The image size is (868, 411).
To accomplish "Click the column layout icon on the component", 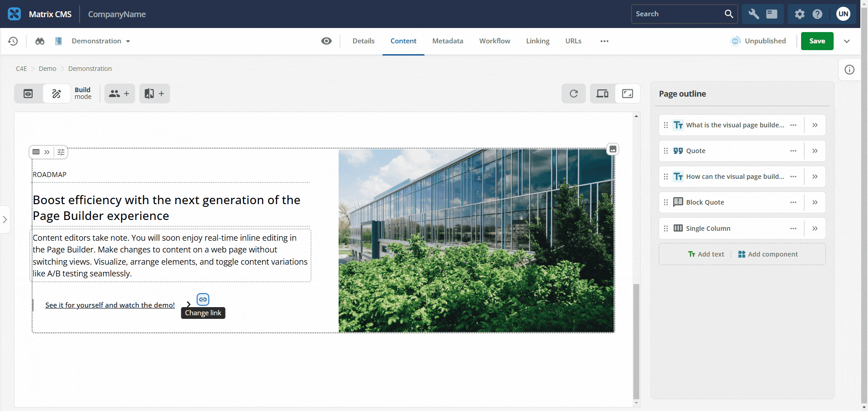I will tap(36, 152).
